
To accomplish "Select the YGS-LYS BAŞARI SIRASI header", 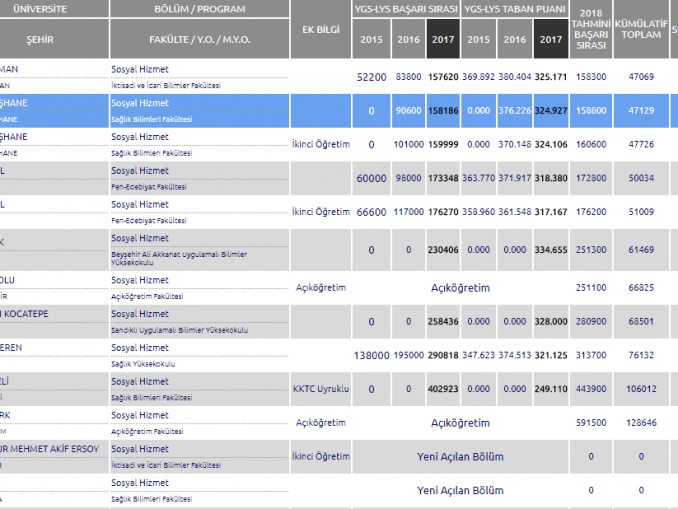I will [x=406, y=10].
